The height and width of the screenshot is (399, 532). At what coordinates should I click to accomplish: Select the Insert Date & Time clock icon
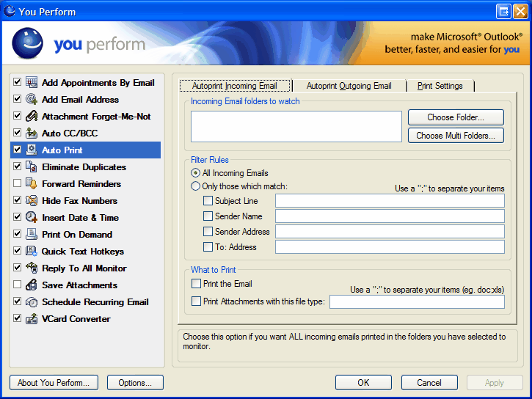[32, 218]
